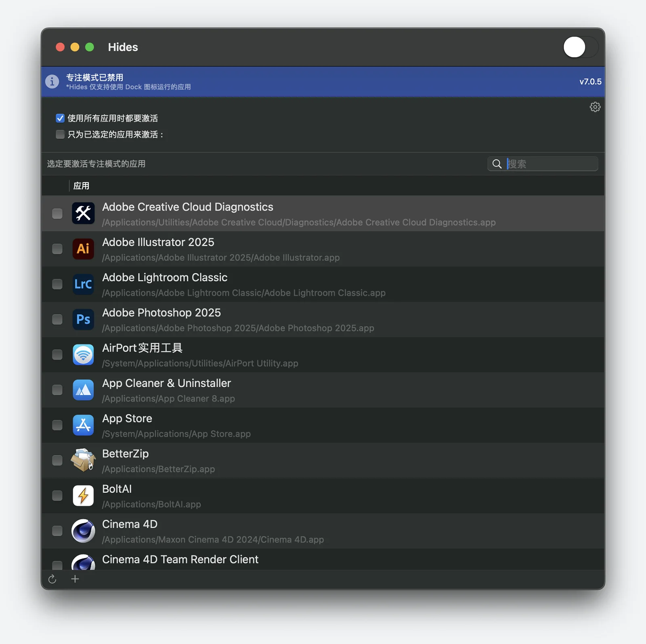Click the AirPort Utility wifi icon
646x644 pixels.
tap(83, 355)
